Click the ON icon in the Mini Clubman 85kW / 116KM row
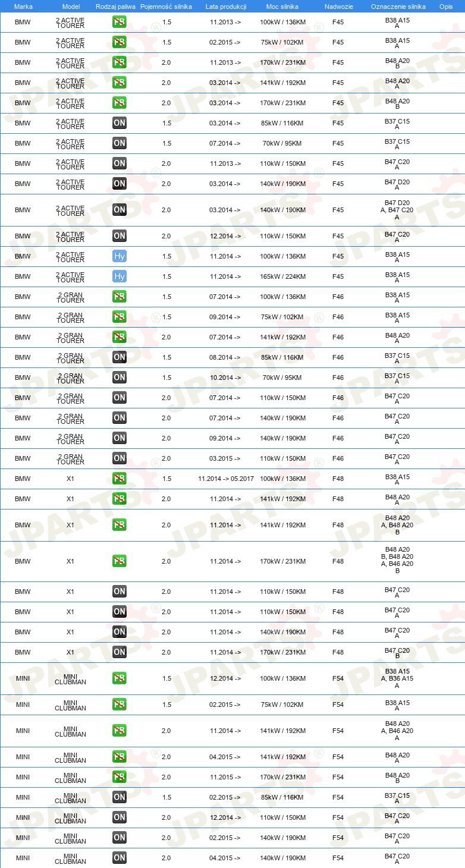Screen dimensions: 465x868 point(120,797)
